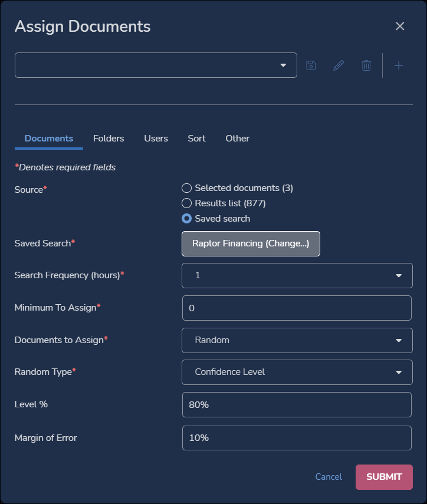
Task: Edit the template using the pencil icon
Action: pos(339,65)
